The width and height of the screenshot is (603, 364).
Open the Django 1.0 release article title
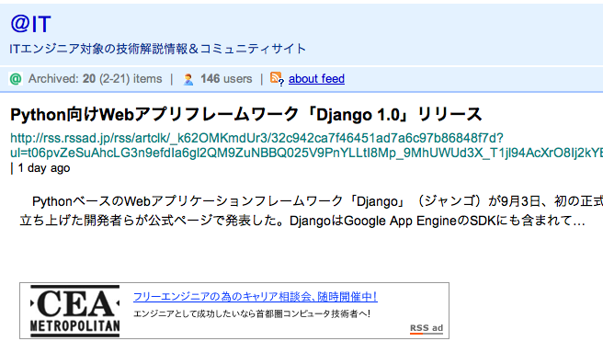click(246, 115)
